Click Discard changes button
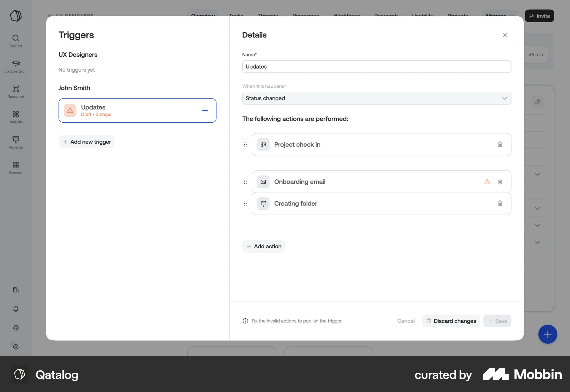570x392 pixels. tap(451, 321)
